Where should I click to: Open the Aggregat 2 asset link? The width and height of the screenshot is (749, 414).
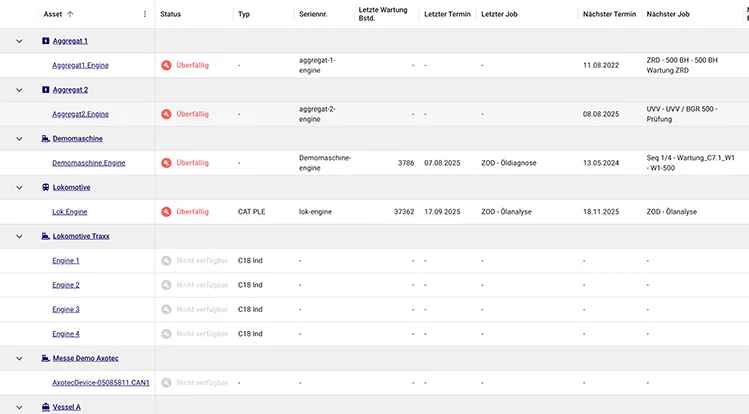(70, 90)
